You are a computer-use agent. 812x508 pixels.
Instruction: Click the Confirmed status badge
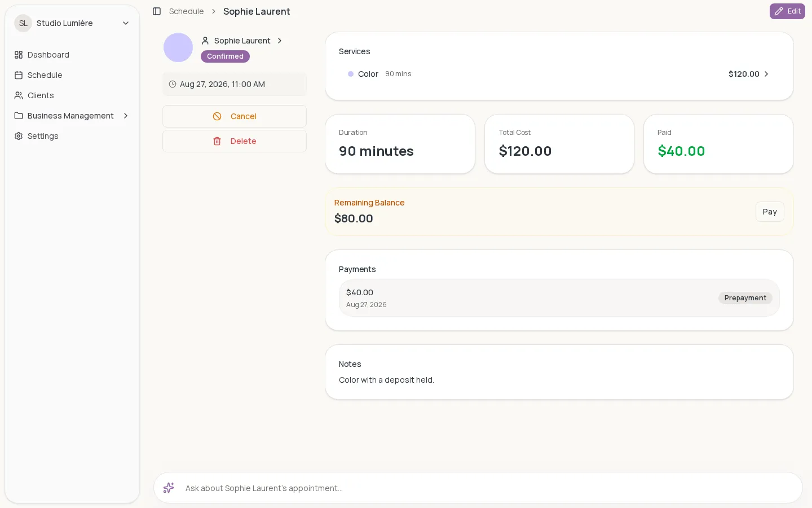pos(225,56)
